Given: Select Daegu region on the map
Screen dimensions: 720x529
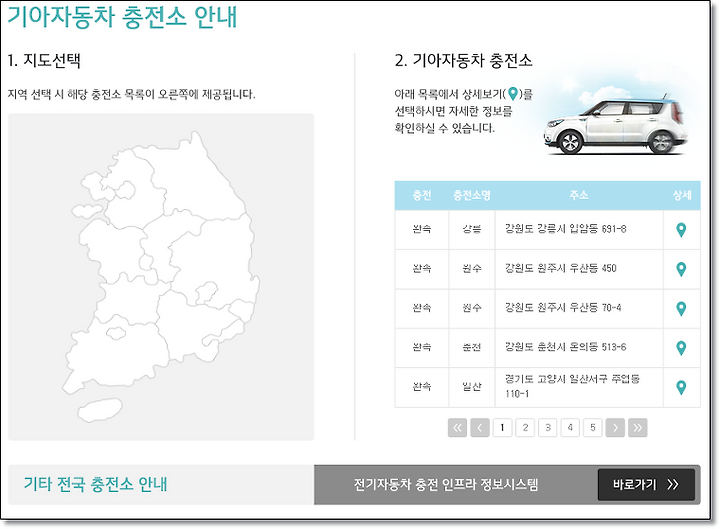Looking at the screenshot, I should (x=206, y=293).
